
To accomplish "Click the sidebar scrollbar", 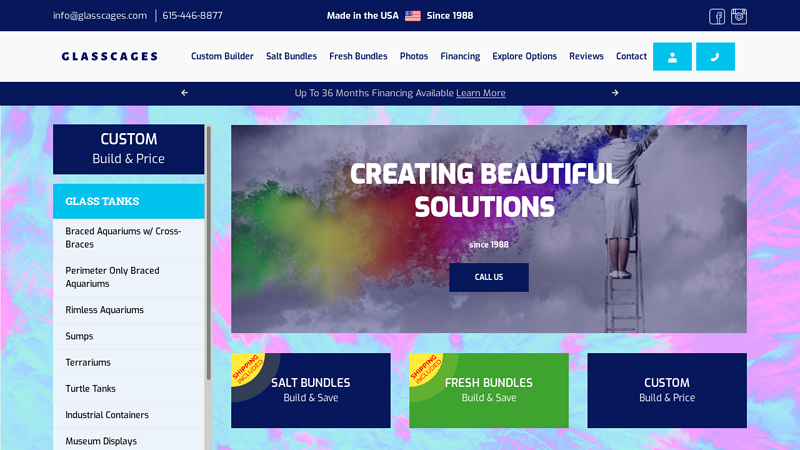I will click(208, 250).
